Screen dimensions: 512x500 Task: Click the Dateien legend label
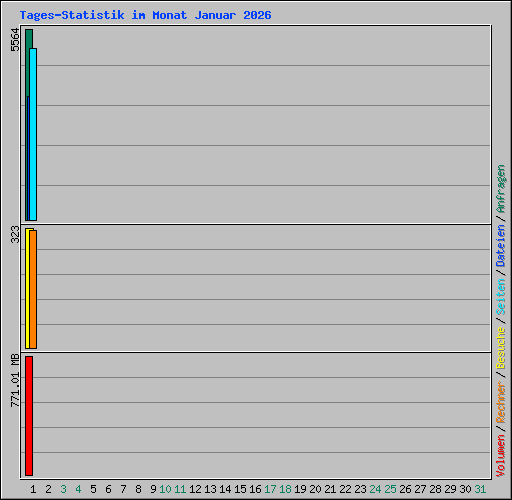tap(501, 246)
